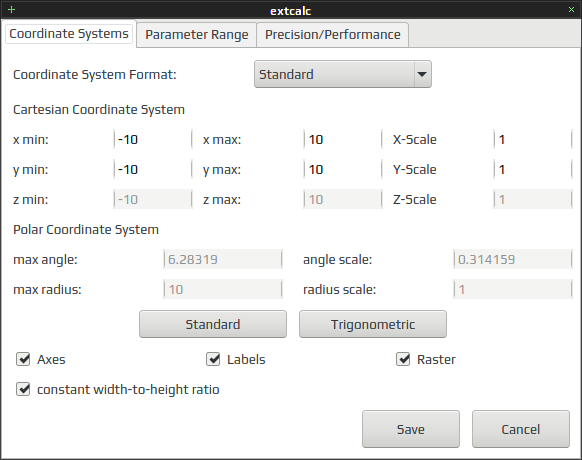Open the Coordinate System Format dropdown

tap(343, 74)
